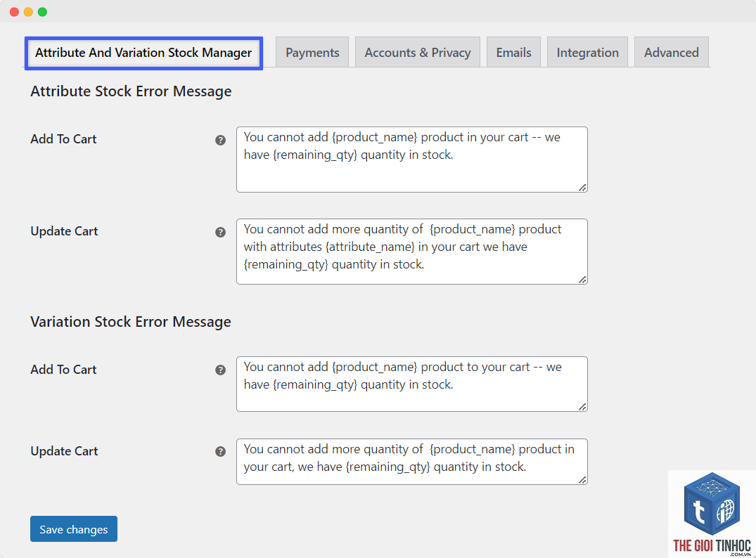Screen dimensions: 756x558
Task: Go to the Emails tab
Action: pos(513,53)
